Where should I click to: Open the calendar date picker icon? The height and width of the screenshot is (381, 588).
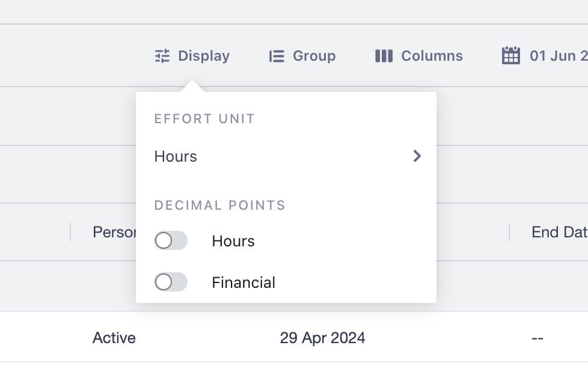click(511, 55)
